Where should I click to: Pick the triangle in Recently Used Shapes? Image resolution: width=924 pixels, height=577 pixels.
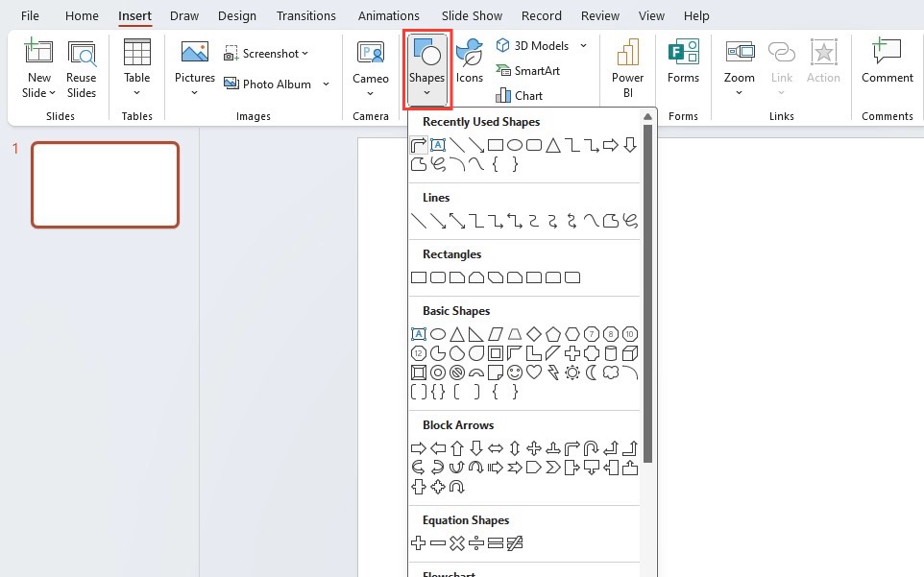(x=552, y=145)
